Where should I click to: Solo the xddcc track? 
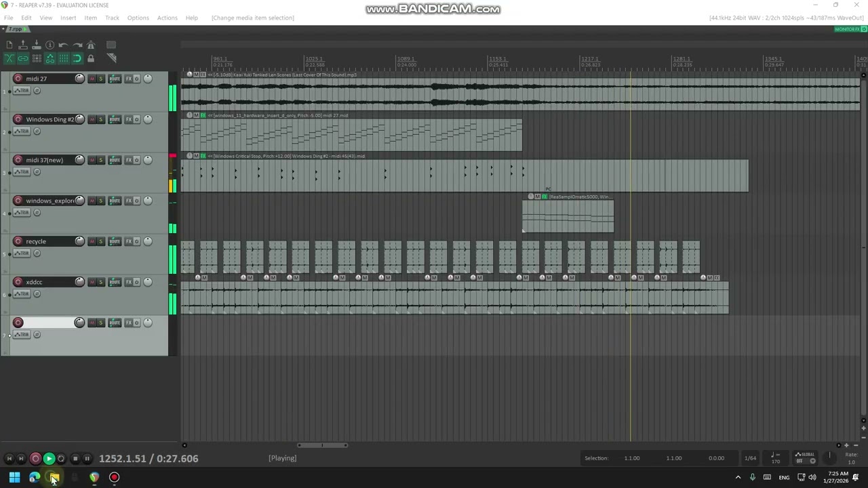101,282
